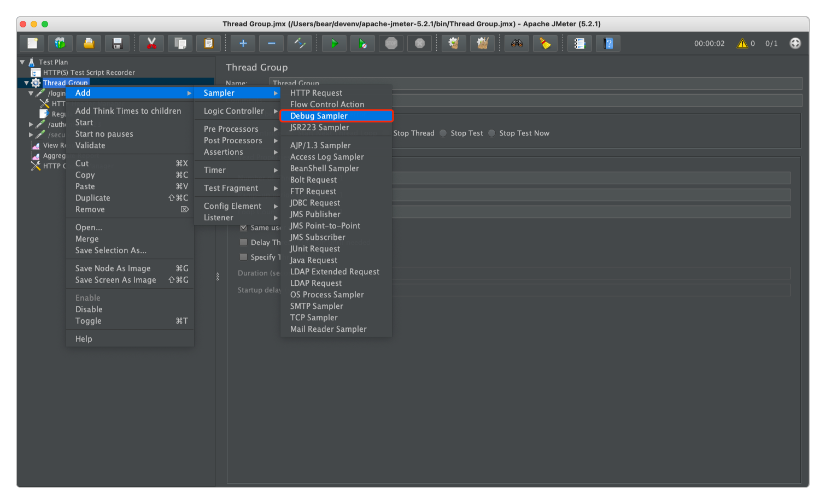Choose Flow Control Action menu item
Viewport: 826px width, 504px height.
coord(336,104)
